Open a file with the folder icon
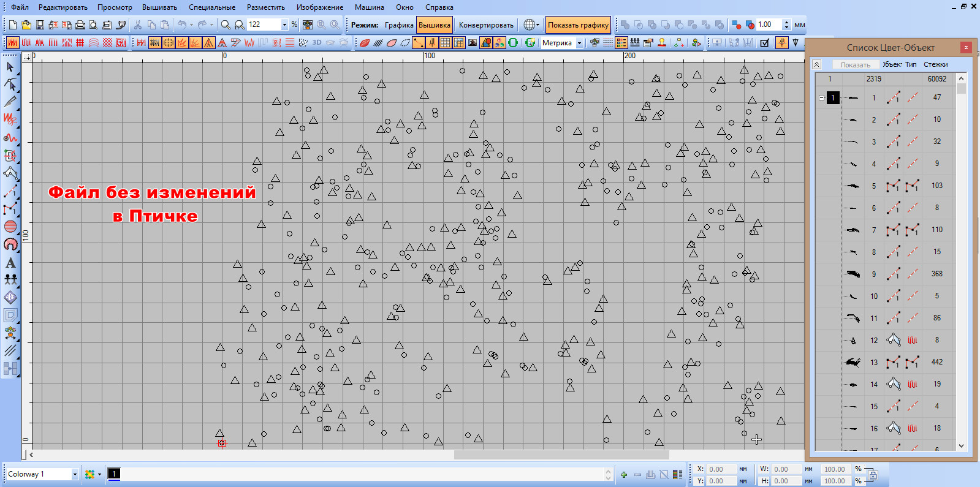The width and height of the screenshot is (980, 487). [x=26, y=25]
